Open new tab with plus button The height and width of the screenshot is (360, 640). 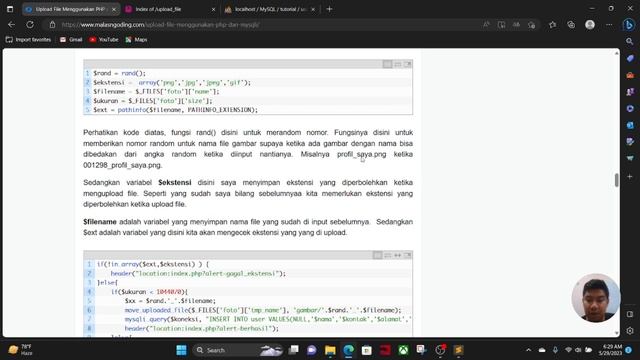point(329,9)
